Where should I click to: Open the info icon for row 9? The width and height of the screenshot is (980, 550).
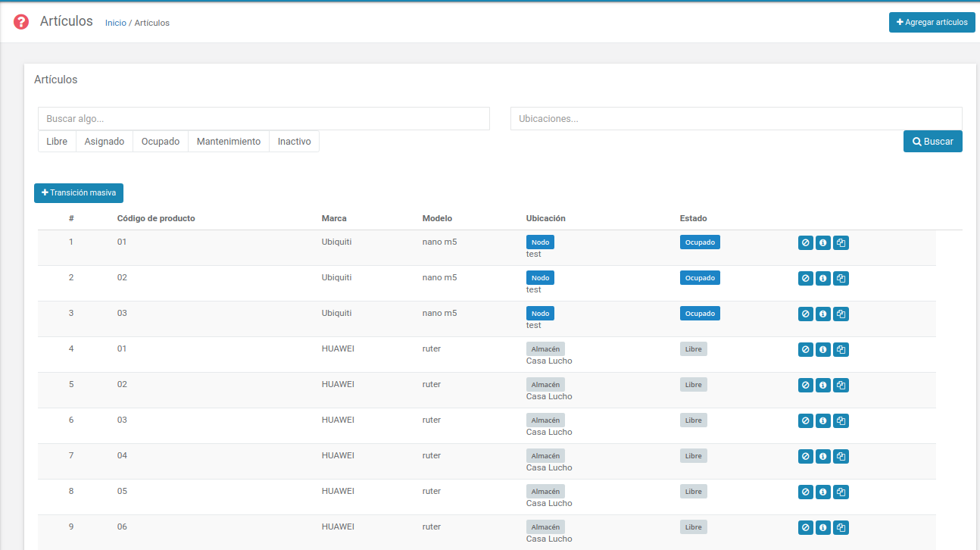click(823, 528)
